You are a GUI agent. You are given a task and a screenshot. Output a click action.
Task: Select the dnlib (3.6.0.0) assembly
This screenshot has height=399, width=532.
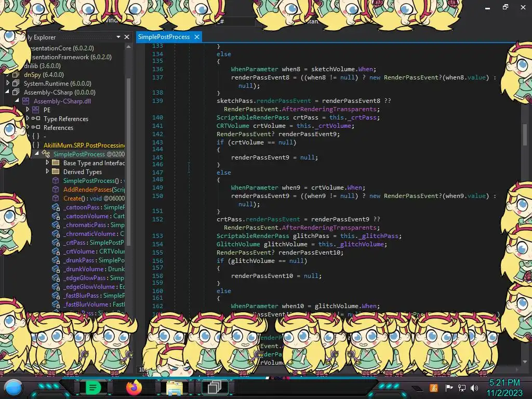pyautogui.click(x=42, y=66)
